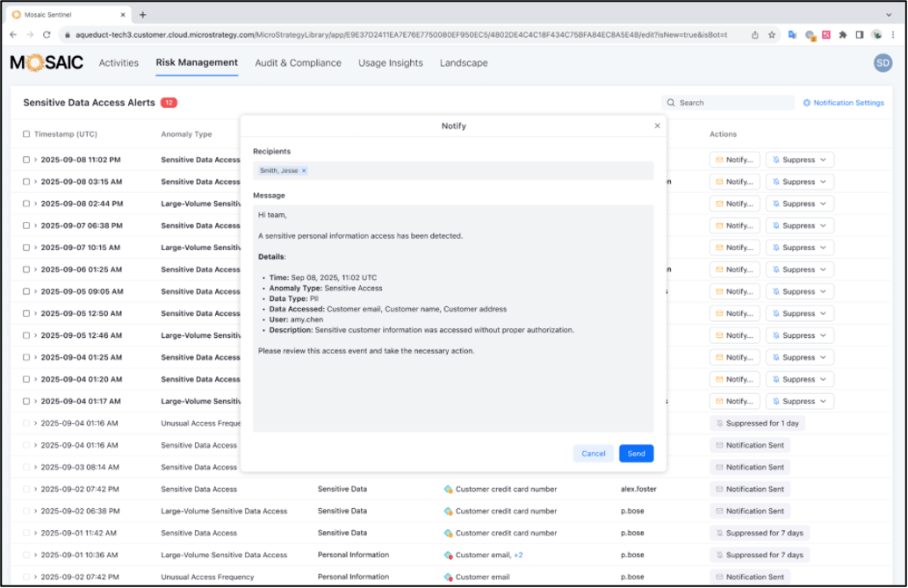Toggle the select-all Timestamp header checkbox
908x588 pixels.
coord(26,134)
